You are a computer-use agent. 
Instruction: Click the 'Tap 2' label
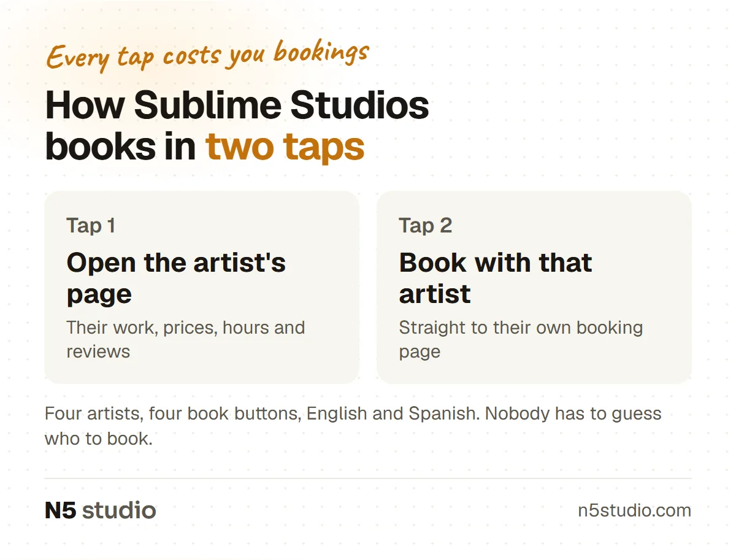point(426,225)
